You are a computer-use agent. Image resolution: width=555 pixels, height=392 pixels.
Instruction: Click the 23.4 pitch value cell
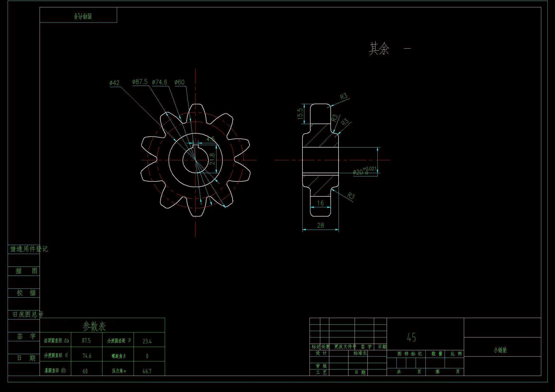pyautogui.click(x=147, y=341)
